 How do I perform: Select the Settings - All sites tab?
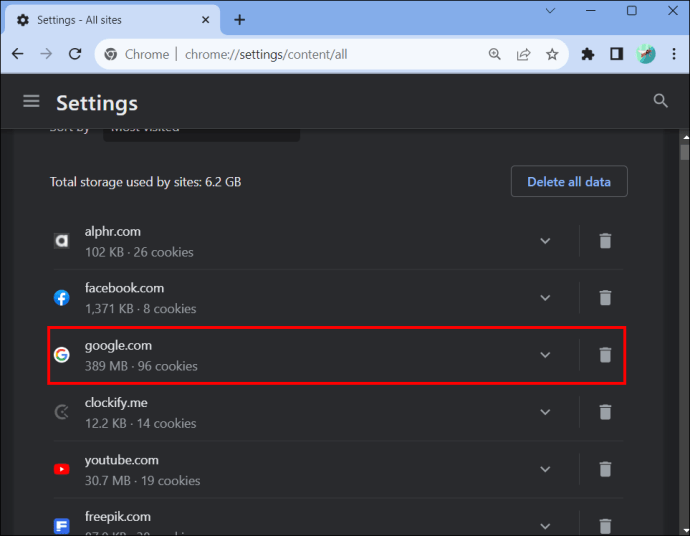(112, 20)
